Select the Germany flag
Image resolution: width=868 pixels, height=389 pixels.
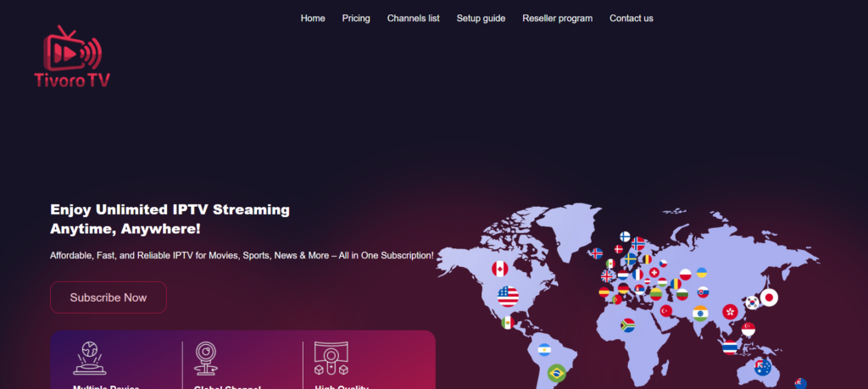click(623, 288)
